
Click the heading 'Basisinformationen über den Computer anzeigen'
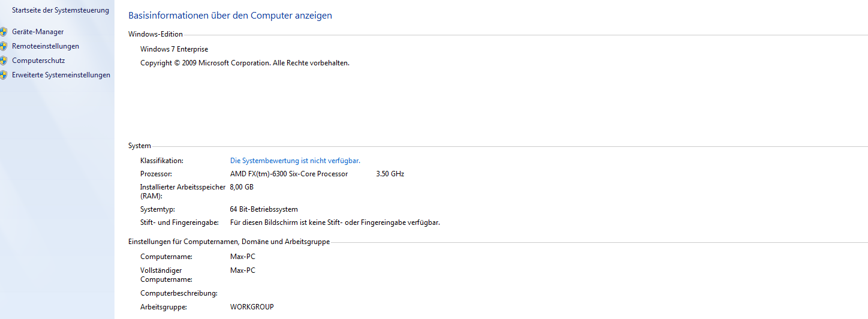[230, 16]
